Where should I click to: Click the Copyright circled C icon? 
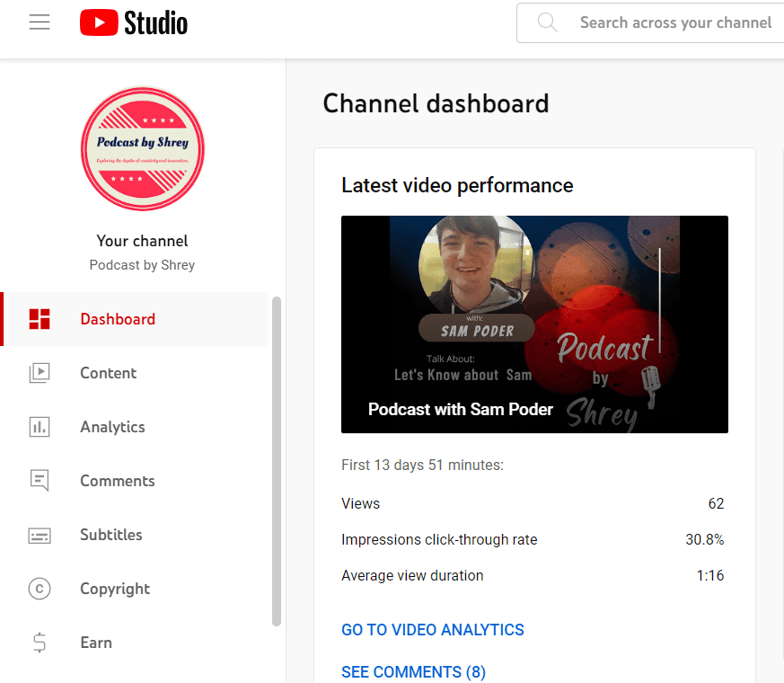[40, 589]
